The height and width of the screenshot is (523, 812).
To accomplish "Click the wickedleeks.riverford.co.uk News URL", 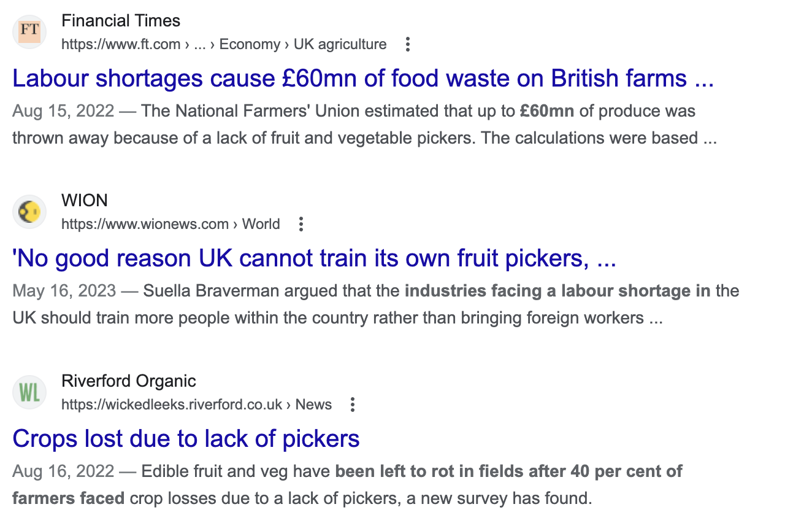I will (x=196, y=405).
